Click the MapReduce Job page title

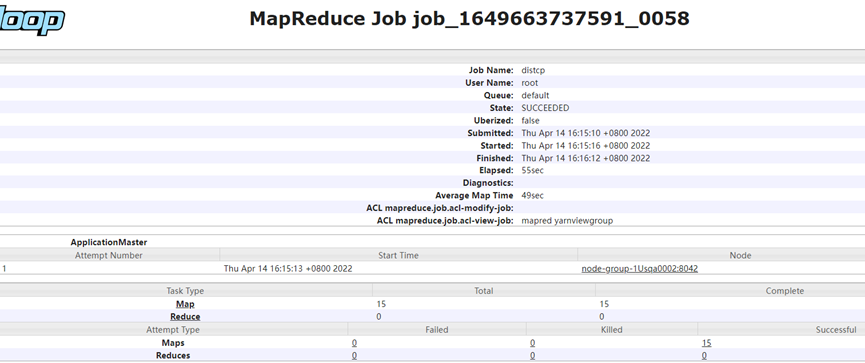tap(469, 18)
